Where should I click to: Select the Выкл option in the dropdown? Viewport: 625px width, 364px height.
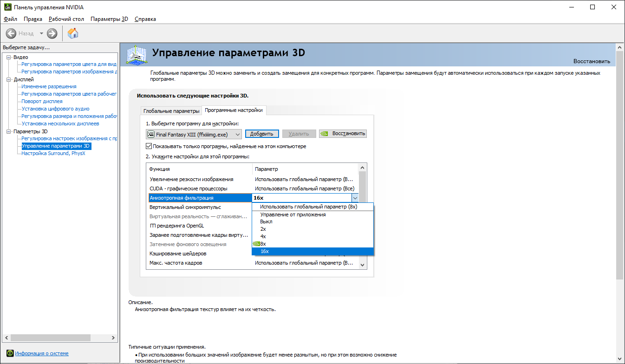click(x=312, y=222)
